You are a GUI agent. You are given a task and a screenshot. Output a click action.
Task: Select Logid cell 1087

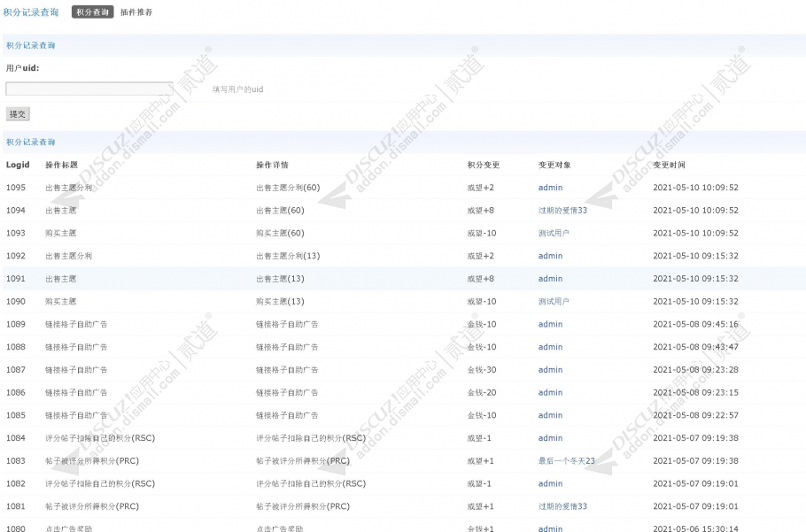15,369
